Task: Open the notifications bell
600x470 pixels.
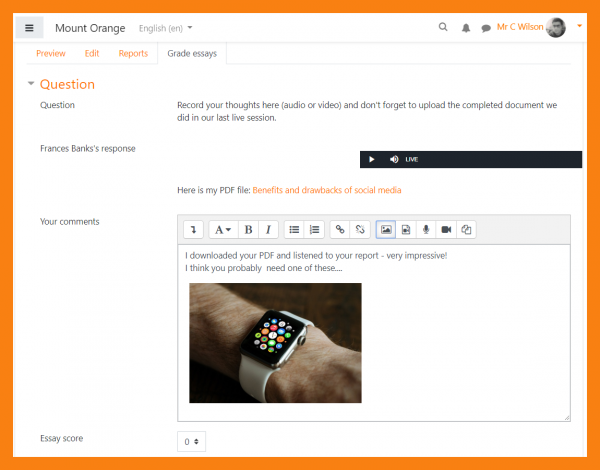Action: (466, 27)
